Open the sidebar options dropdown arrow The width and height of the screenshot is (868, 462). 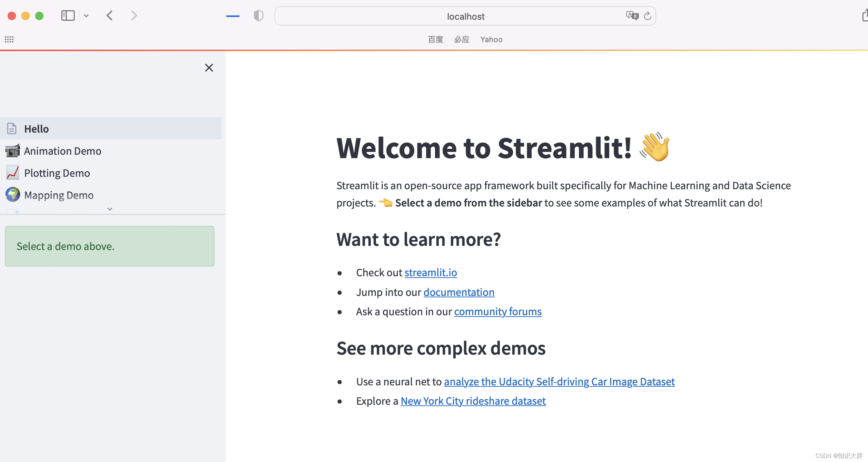click(x=86, y=16)
